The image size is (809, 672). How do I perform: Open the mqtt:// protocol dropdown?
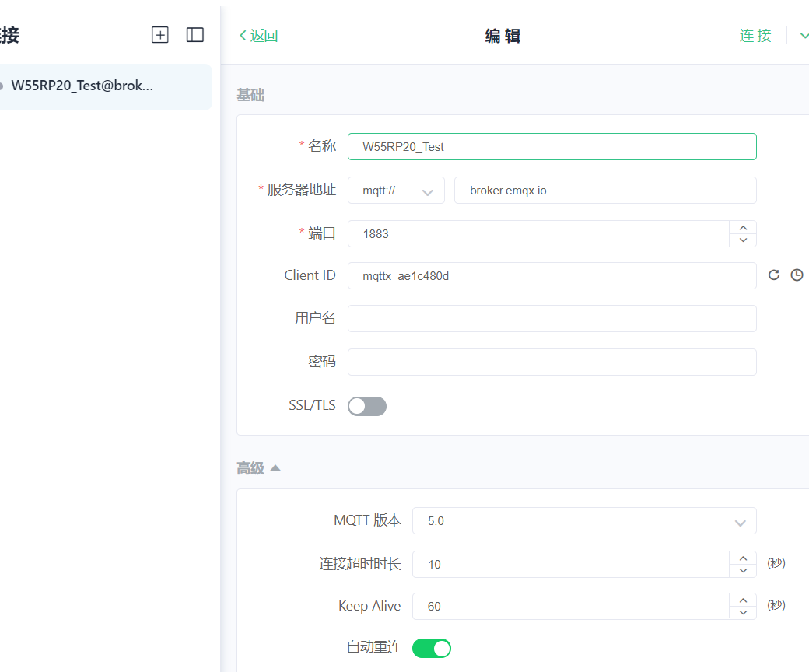coord(396,191)
